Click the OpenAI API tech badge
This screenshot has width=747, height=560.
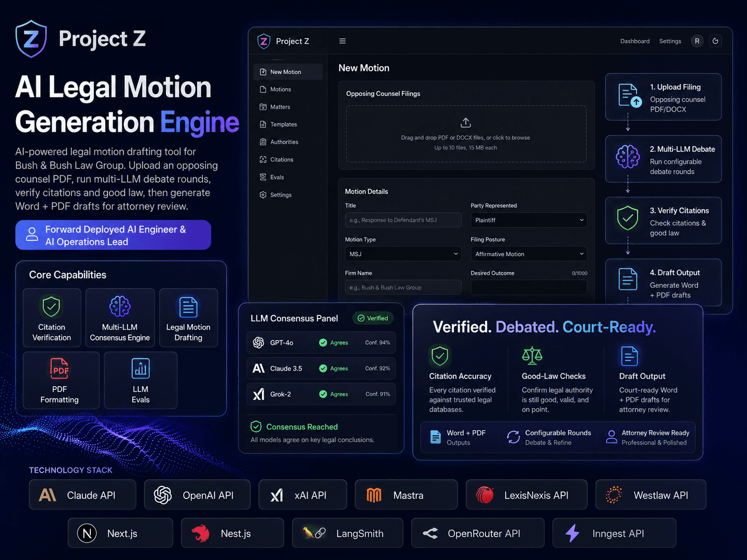pos(197,495)
